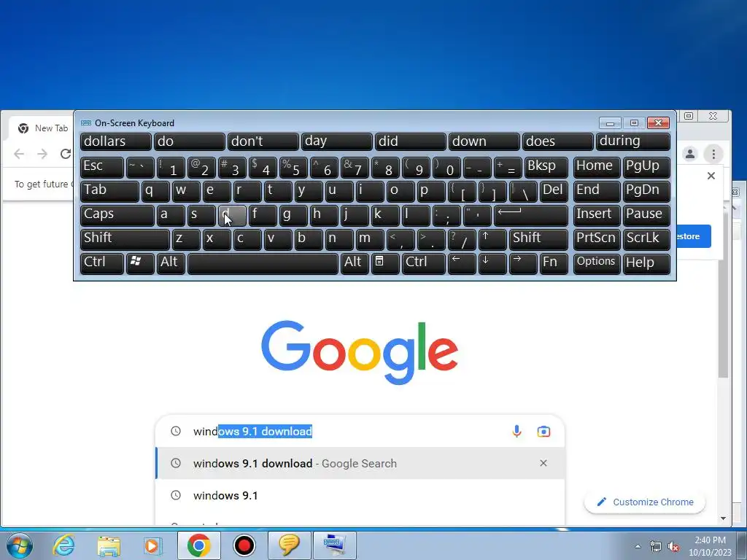Choose predicted word 'during'
The width and height of the screenshot is (747, 560).
633,141
